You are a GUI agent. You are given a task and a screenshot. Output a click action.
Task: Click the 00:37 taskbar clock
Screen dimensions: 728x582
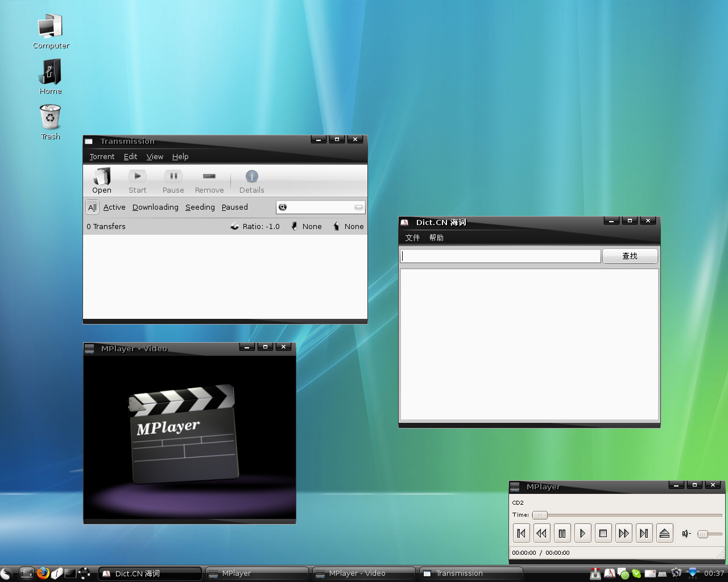click(714, 573)
